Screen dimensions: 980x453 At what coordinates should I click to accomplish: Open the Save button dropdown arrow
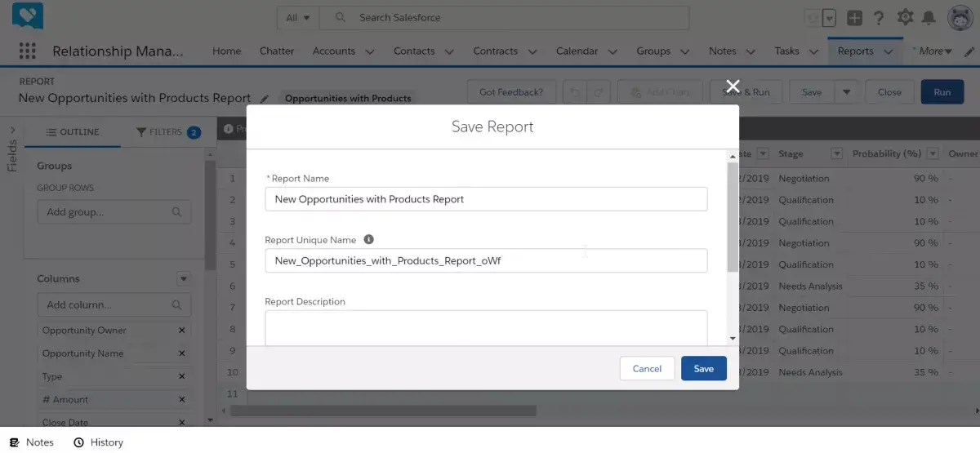coord(846,92)
